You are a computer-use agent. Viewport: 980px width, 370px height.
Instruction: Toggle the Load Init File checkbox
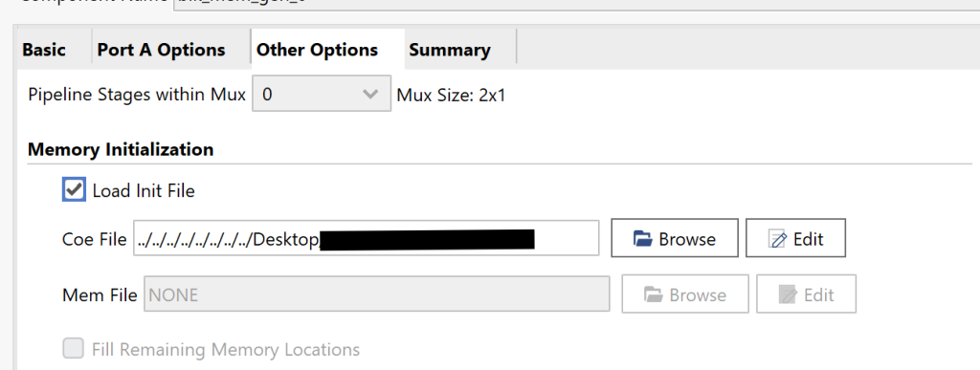[x=74, y=189]
